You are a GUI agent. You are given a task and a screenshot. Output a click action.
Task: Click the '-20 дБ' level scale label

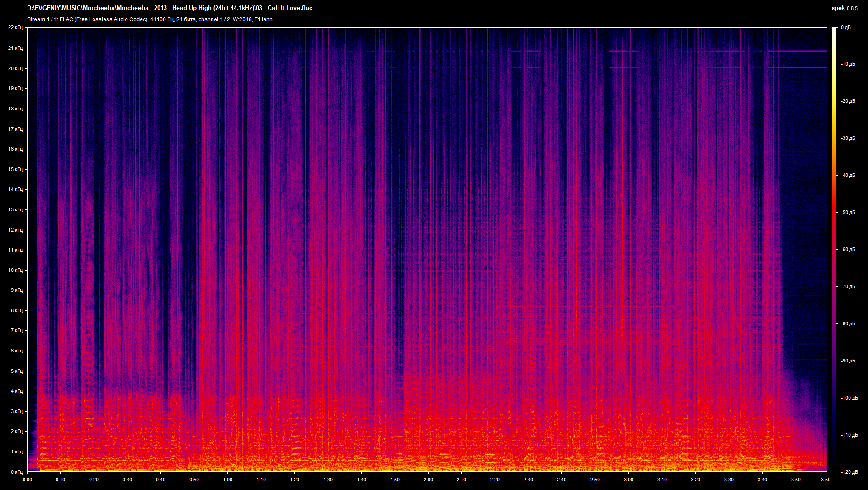tap(848, 101)
